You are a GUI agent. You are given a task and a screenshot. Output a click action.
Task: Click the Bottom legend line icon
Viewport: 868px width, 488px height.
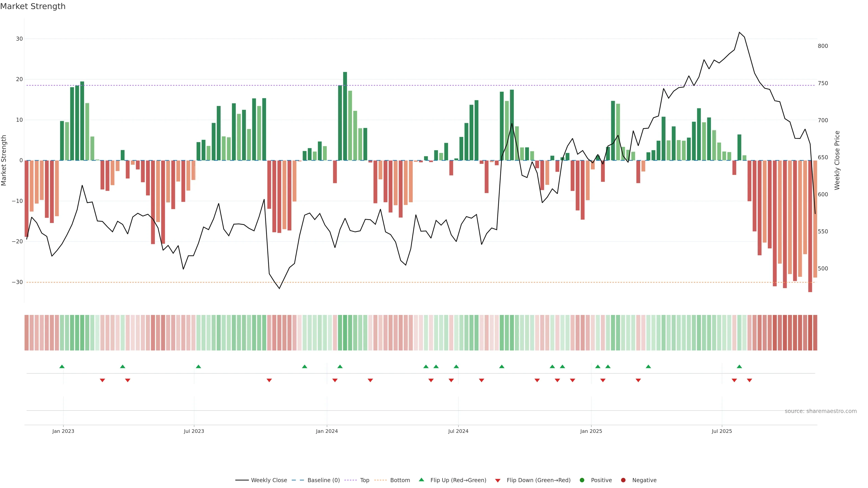pyautogui.click(x=380, y=480)
